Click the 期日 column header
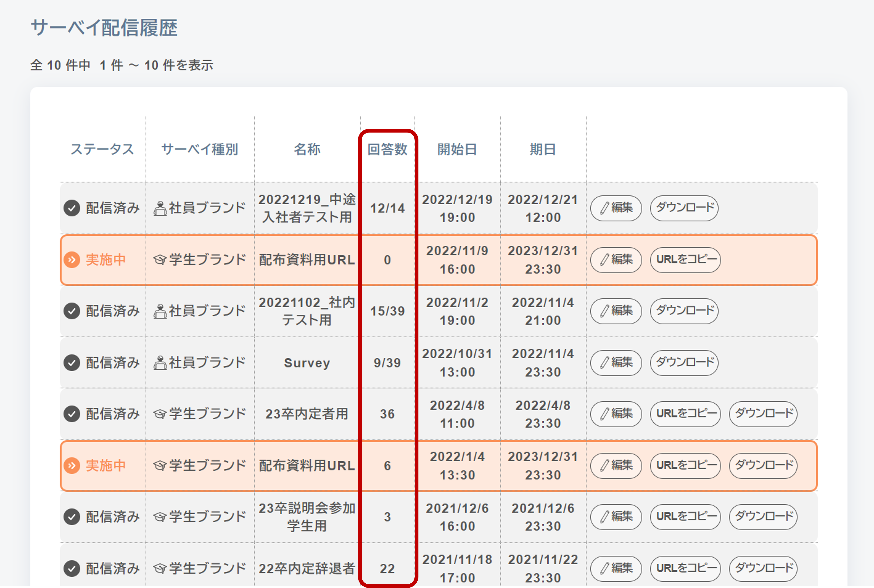This screenshot has height=588, width=874. click(x=543, y=149)
